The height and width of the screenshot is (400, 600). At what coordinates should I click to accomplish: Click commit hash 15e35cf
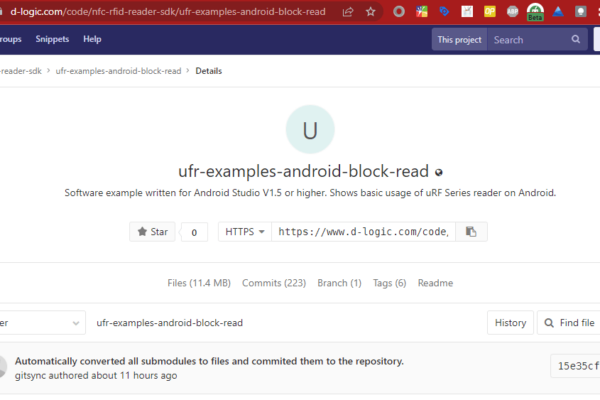pyautogui.click(x=577, y=366)
